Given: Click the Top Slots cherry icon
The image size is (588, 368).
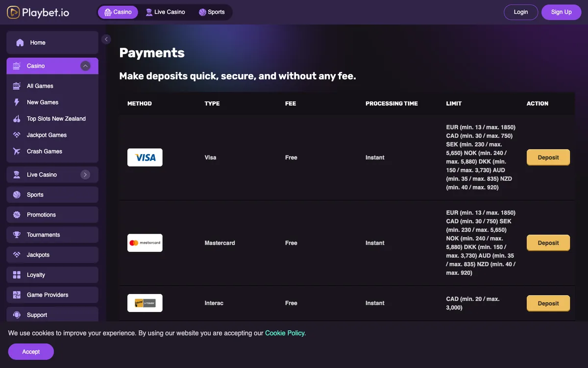Looking at the screenshot, I should pyautogui.click(x=17, y=119).
